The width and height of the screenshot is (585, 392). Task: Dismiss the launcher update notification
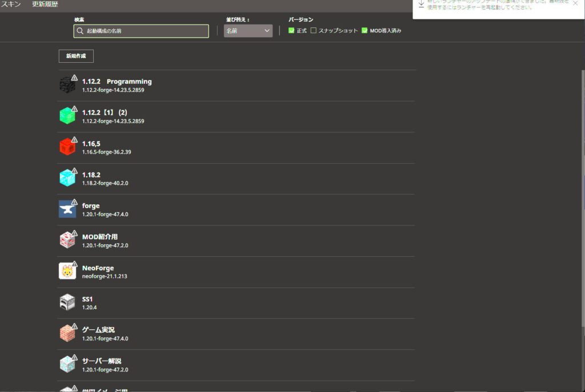pyautogui.click(x=575, y=3)
